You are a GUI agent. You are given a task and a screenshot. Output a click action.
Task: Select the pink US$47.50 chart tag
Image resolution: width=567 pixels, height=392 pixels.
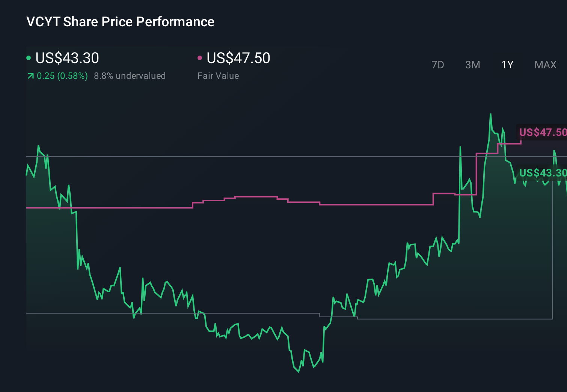click(543, 132)
